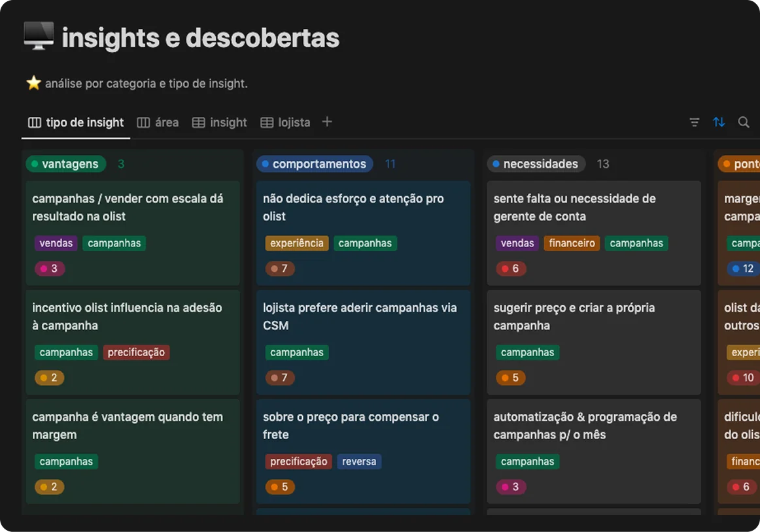Open card 'campanhas / vender com escala dá resultado'
The height and width of the screenshot is (532, 760).
133,233
